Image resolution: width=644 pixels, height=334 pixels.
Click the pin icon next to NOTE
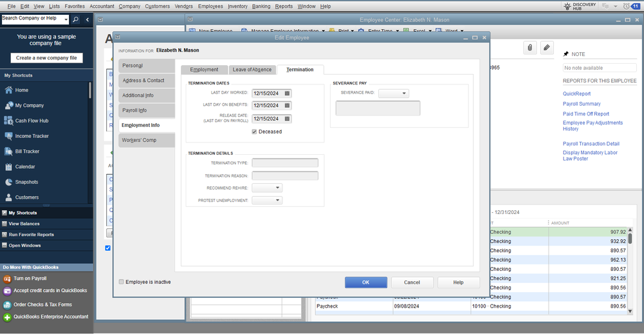click(x=566, y=54)
